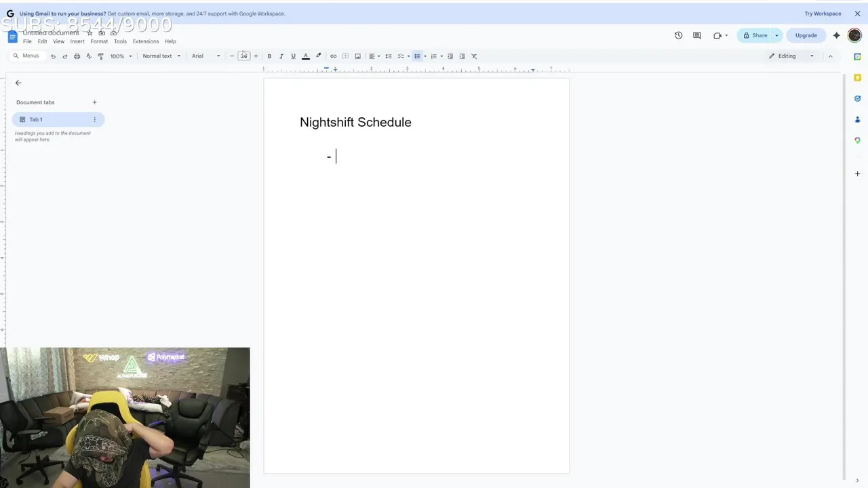868x488 pixels.
Task: Toggle the bulleted list button
Action: click(417, 56)
